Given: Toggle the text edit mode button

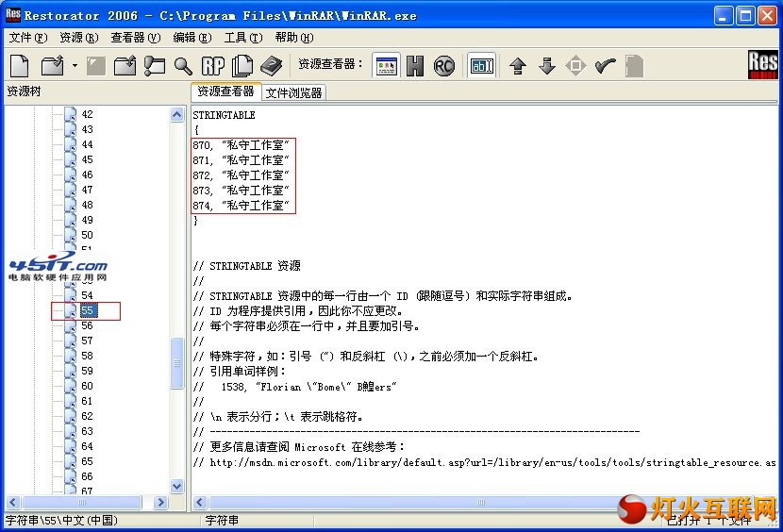Looking at the screenshot, I should click(x=482, y=65).
